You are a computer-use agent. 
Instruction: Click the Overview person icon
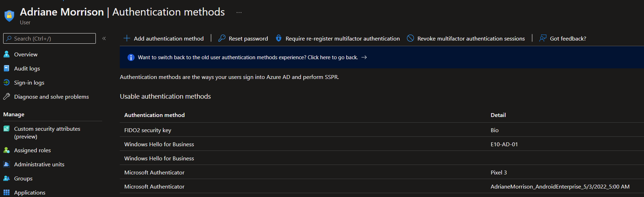(6, 54)
